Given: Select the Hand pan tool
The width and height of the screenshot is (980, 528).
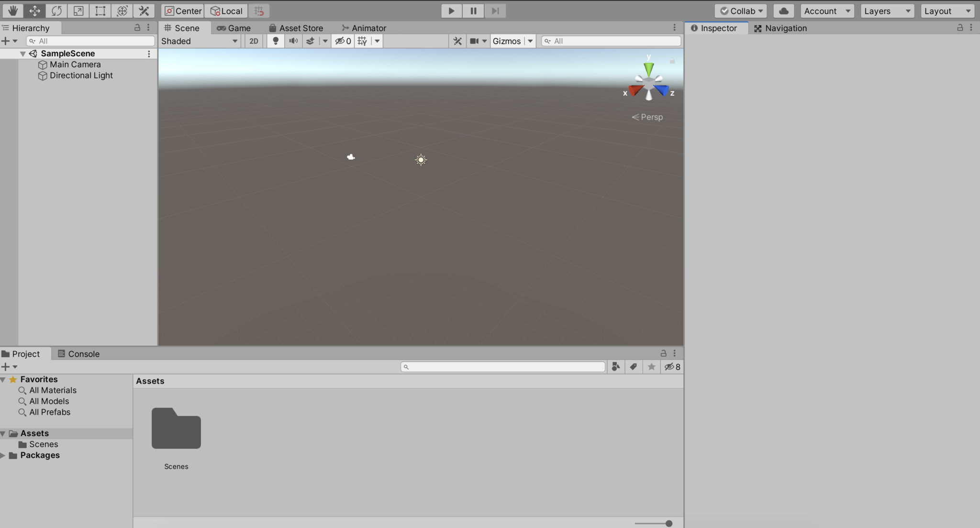Looking at the screenshot, I should click(13, 11).
